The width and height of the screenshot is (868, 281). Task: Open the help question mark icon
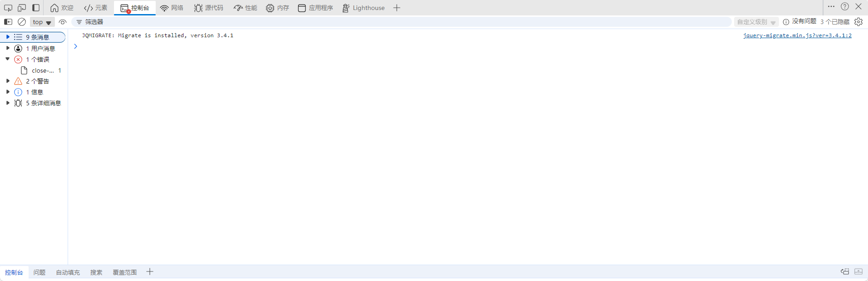click(845, 6)
